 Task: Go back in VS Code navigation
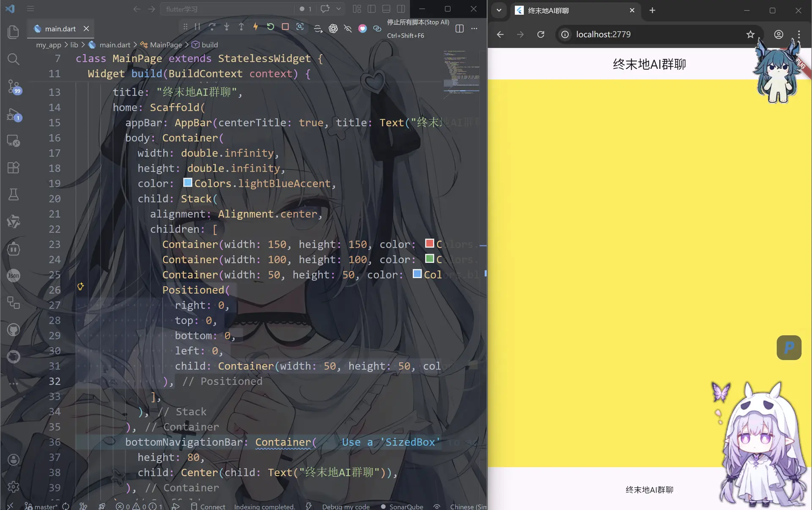coord(137,9)
